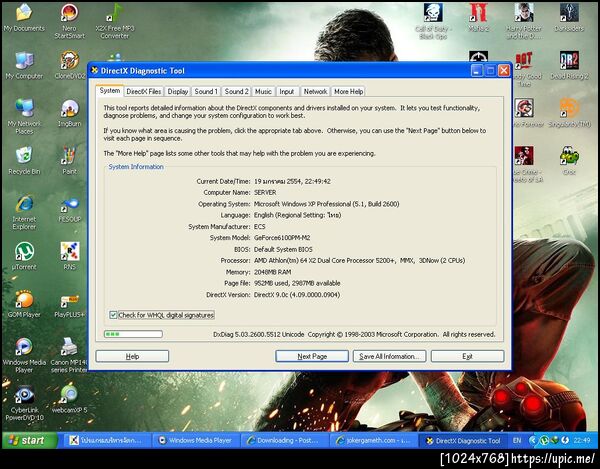Click the BIOS Default System BIOS value

283,249
